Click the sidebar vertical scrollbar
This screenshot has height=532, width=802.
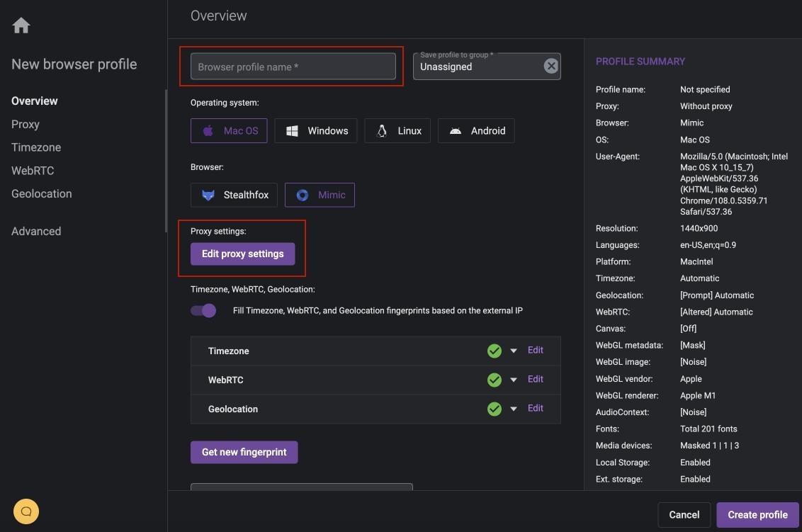coord(166,161)
